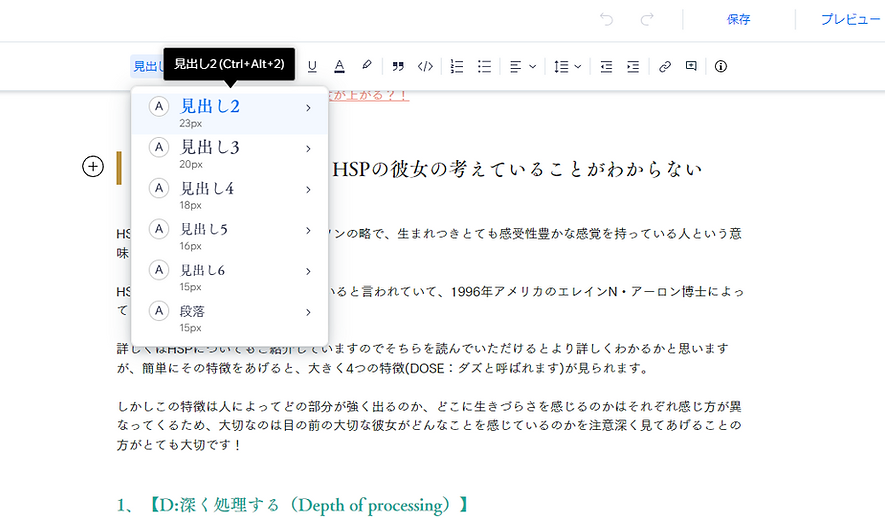Apply bulleted list formatting

tap(484, 67)
